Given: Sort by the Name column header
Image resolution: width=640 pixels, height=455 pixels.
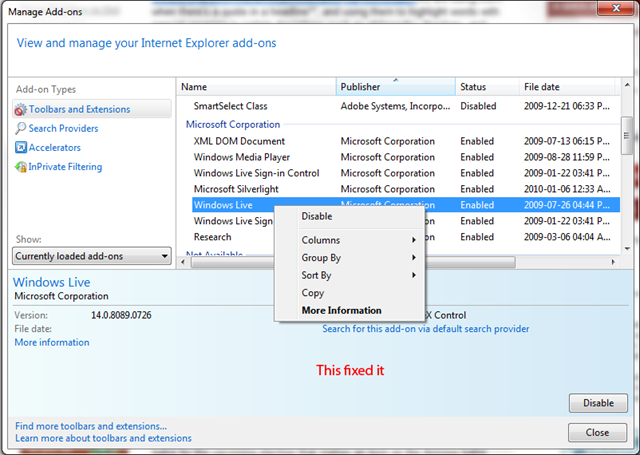Looking at the screenshot, I should click(x=256, y=87).
